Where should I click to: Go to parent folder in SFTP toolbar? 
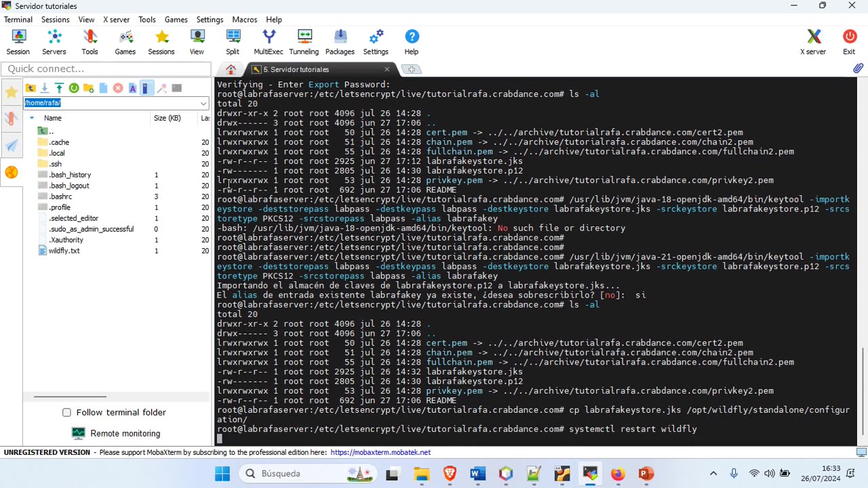coord(31,88)
